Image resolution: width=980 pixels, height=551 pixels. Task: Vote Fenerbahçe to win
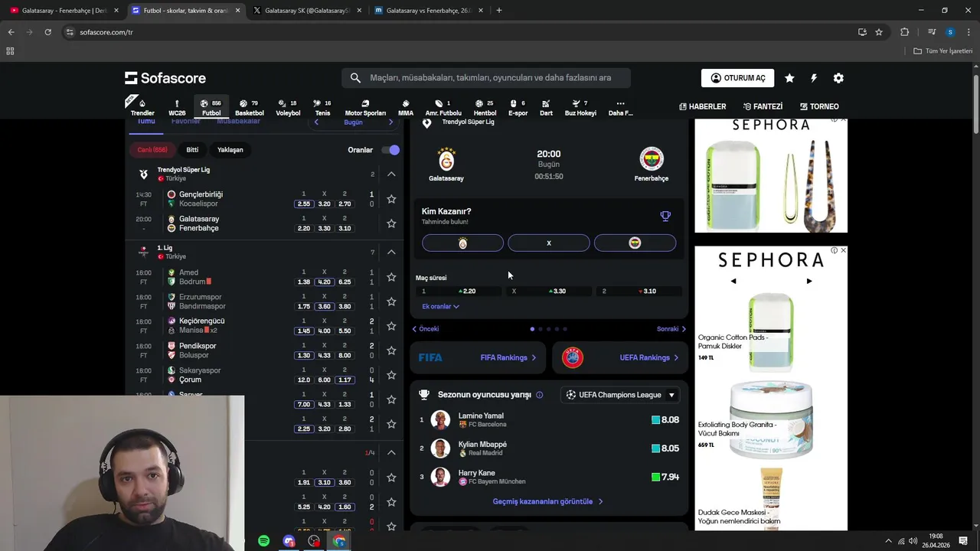635,243
